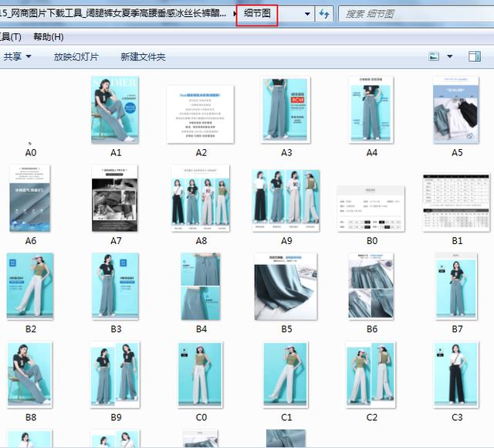The width and height of the screenshot is (494, 448).
Task: Select the 细节图 folder in the address path
Action: [257, 14]
